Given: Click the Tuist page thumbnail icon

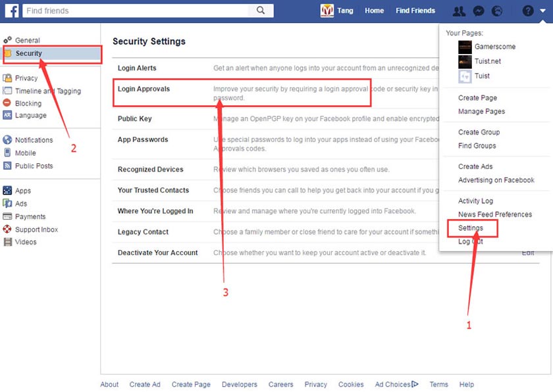Looking at the screenshot, I should (x=465, y=76).
